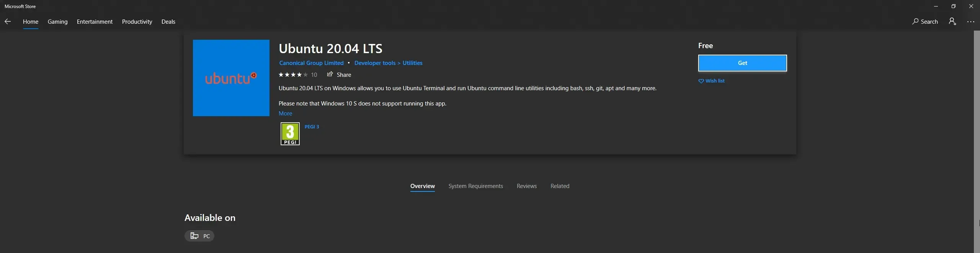The image size is (980, 253).
Task: Click the Wish list heart icon
Action: click(701, 81)
